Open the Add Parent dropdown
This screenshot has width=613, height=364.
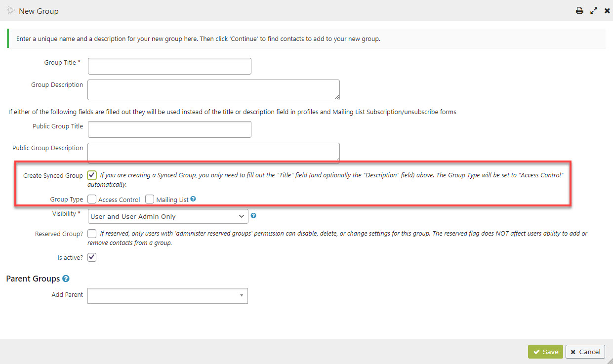(167, 295)
